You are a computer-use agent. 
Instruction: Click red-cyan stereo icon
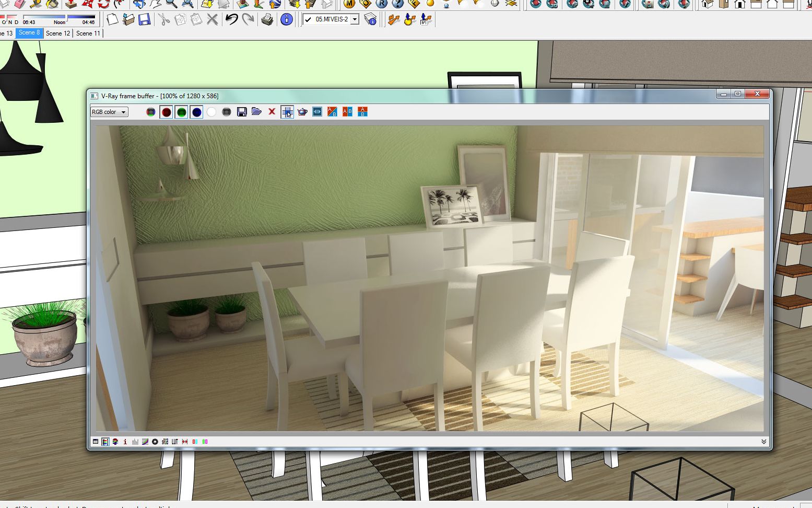195,442
